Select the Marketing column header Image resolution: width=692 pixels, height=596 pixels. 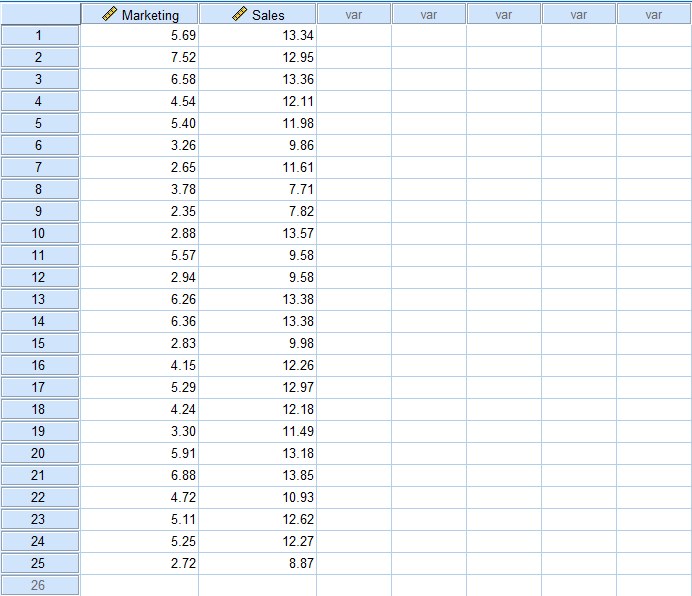point(140,15)
